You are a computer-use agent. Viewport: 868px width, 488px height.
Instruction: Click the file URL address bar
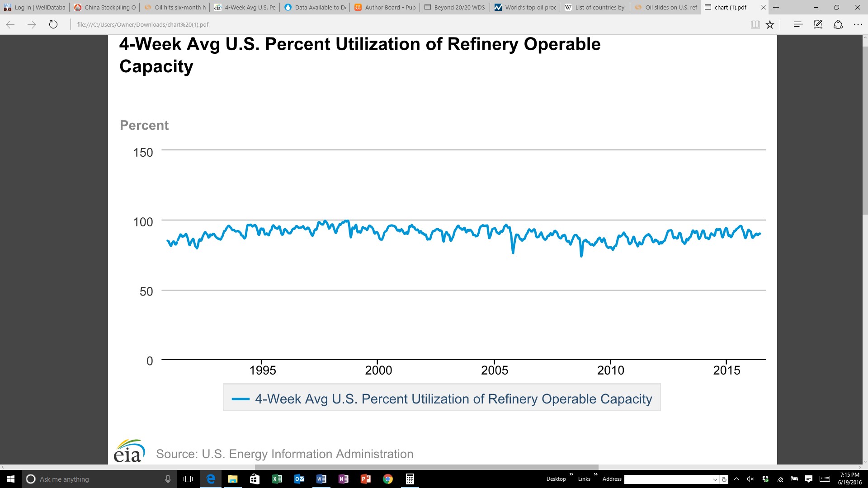(407, 24)
